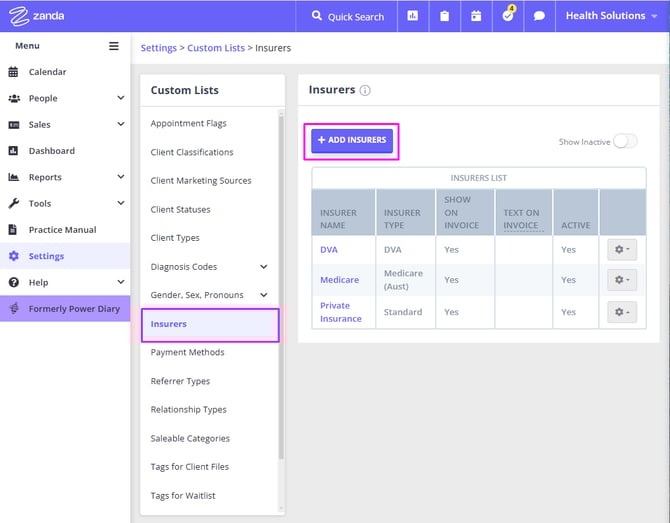Screen dimensions: 670x523
Task: Open the calendar icon in top bar
Action: pos(476,16)
